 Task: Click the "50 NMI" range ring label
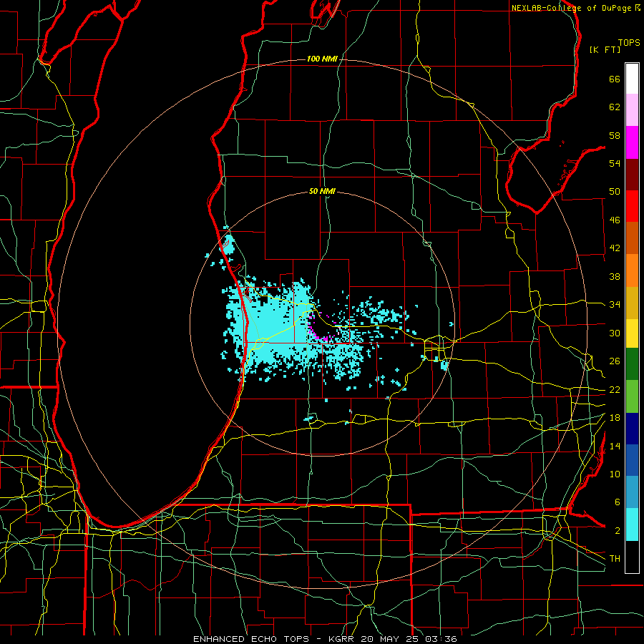(x=322, y=191)
